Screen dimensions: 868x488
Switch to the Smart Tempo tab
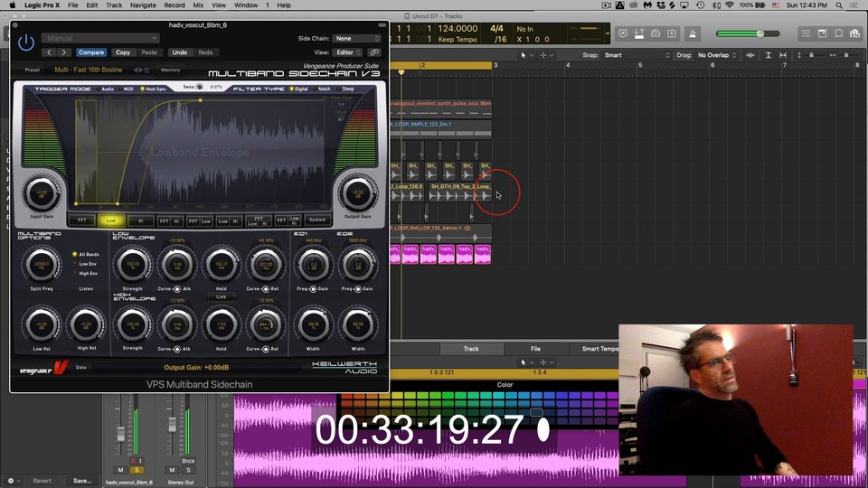(x=600, y=349)
